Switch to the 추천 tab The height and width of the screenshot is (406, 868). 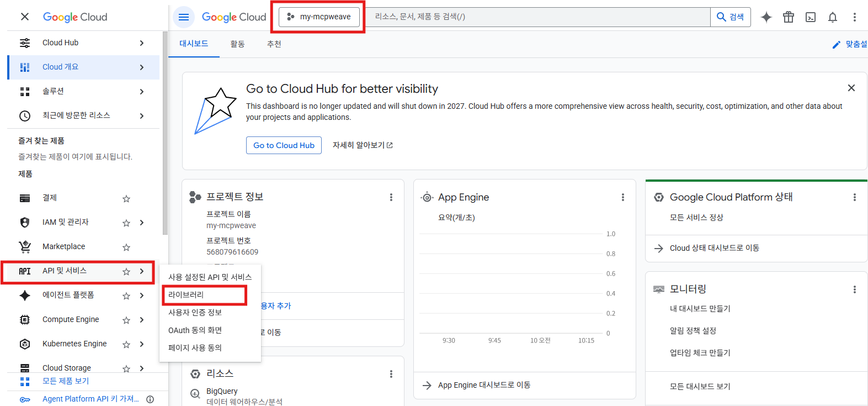274,44
